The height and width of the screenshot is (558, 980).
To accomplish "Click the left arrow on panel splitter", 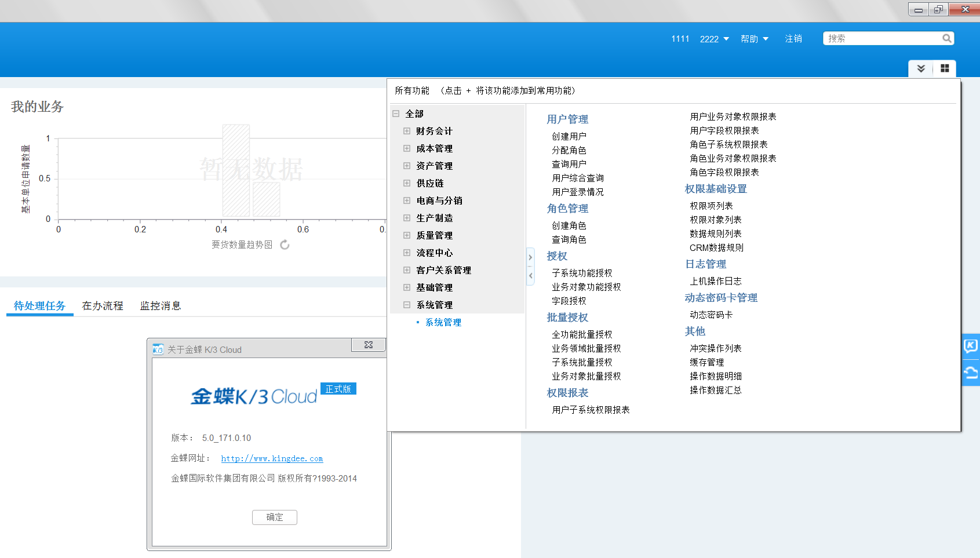I will [530, 276].
